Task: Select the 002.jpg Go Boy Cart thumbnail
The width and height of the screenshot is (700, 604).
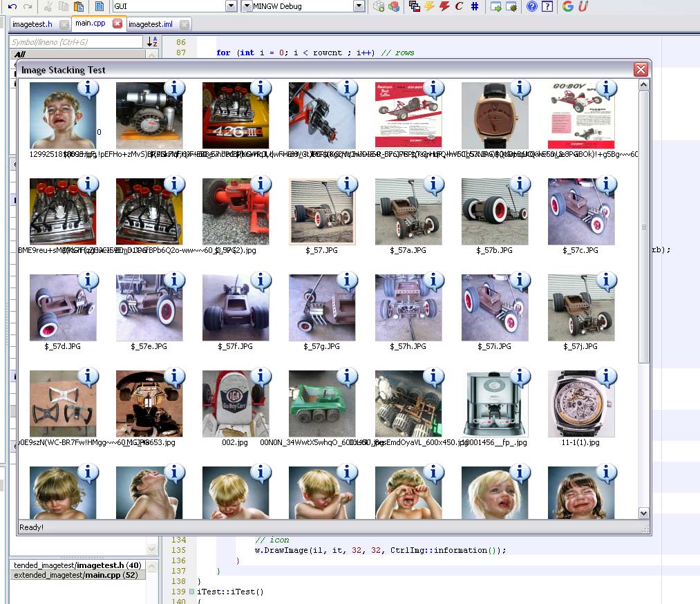Action: click(x=235, y=404)
